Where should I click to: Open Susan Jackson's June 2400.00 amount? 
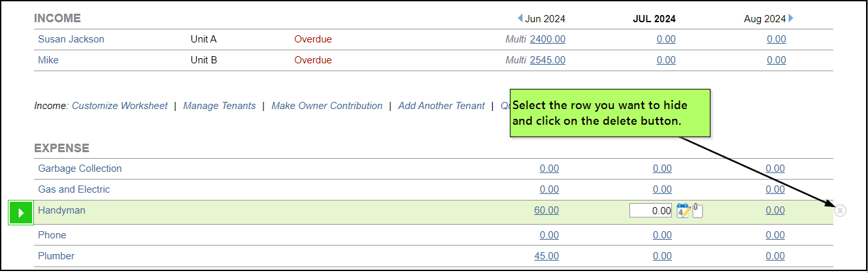pyautogui.click(x=548, y=39)
